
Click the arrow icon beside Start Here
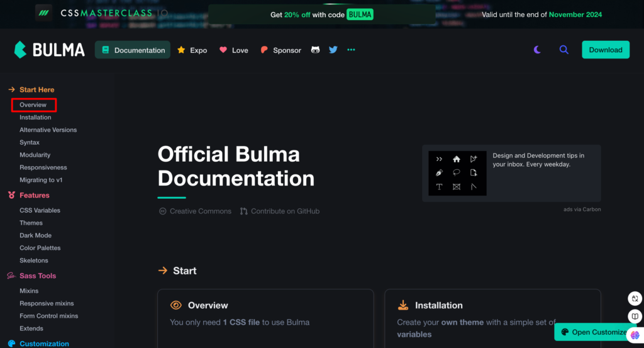click(11, 89)
